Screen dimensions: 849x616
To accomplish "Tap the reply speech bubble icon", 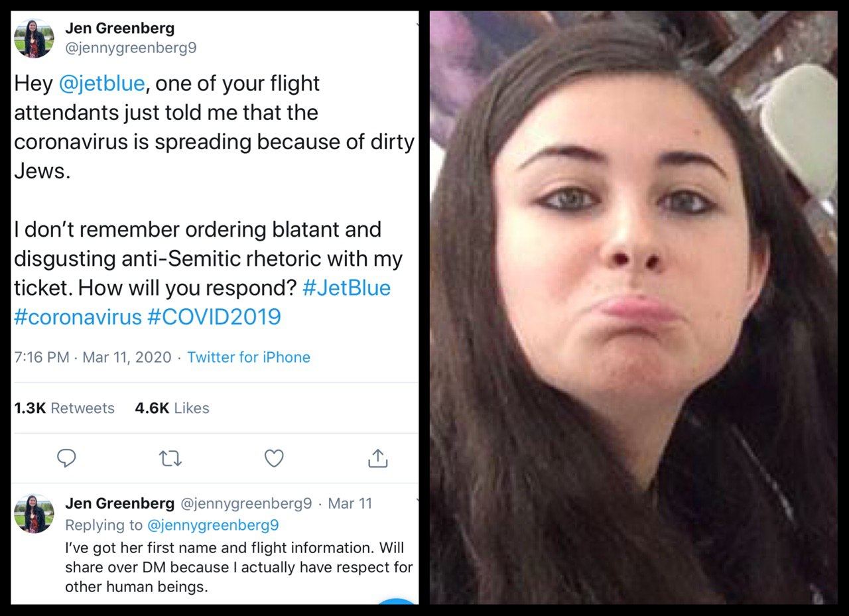I will [66, 458].
